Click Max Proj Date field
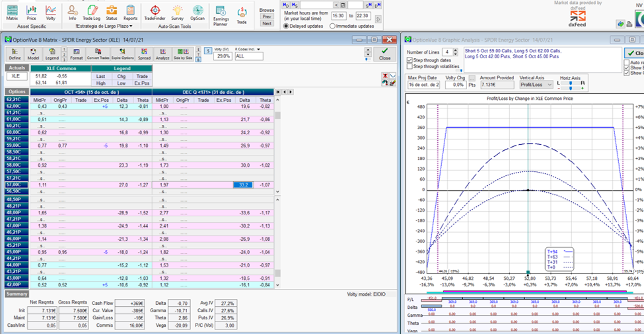Viewport: 644px width, 334px height. tap(425, 84)
